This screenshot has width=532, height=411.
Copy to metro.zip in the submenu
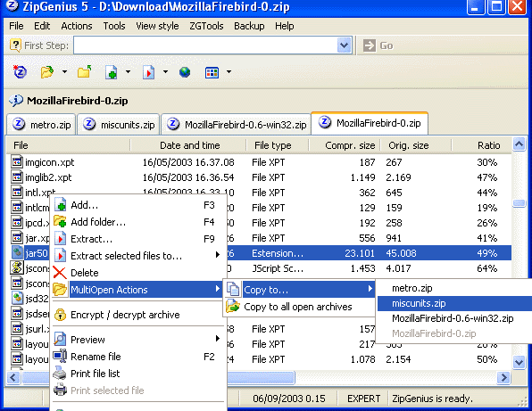click(454, 288)
